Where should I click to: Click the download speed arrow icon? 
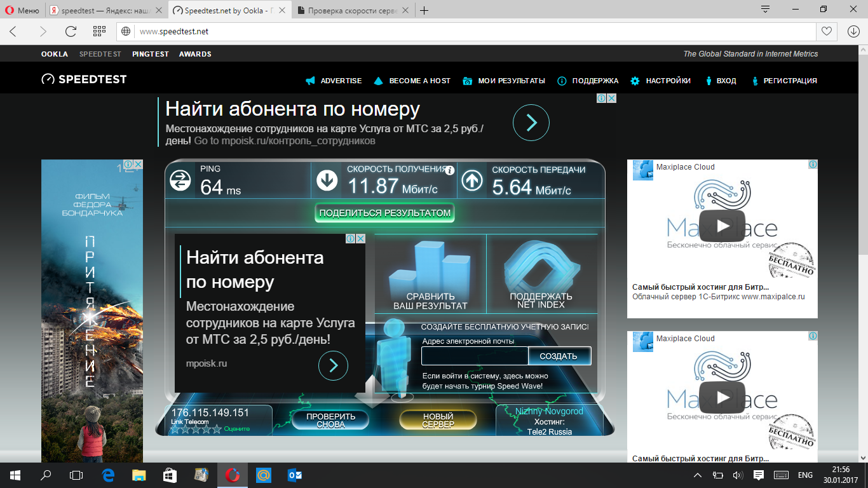(x=327, y=181)
